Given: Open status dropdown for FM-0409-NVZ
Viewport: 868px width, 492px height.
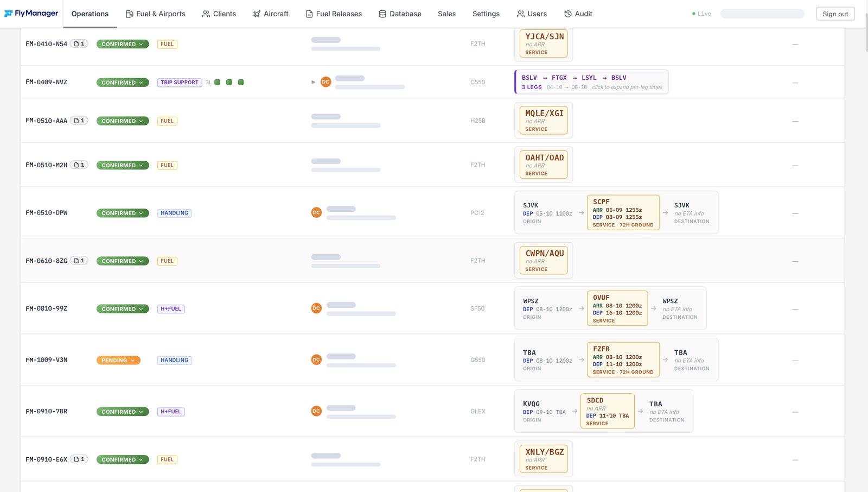Looking at the screenshot, I should point(123,83).
